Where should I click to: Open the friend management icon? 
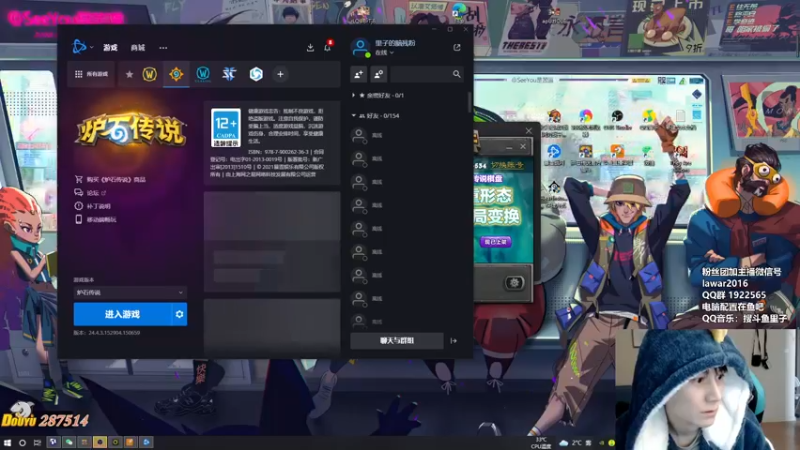(x=379, y=74)
